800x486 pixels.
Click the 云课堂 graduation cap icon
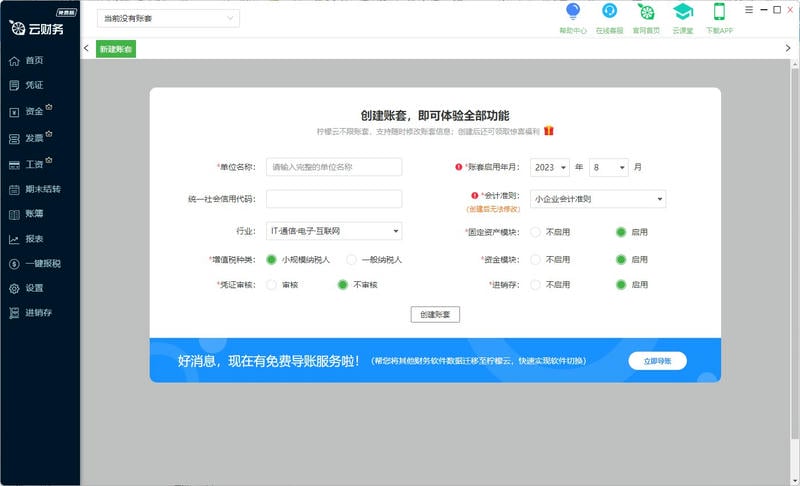(683, 11)
